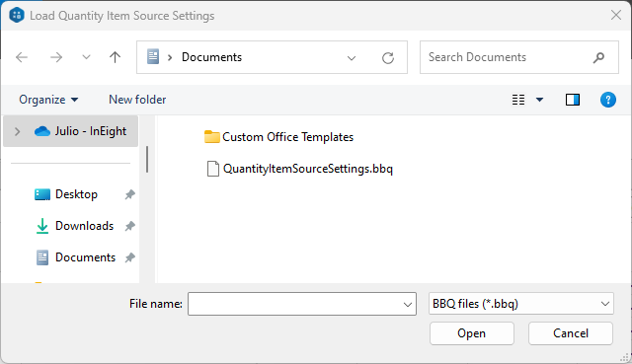Navigate up one folder level
Image resolution: width=632 pixels, height=364 pixels.
(115, 57)
